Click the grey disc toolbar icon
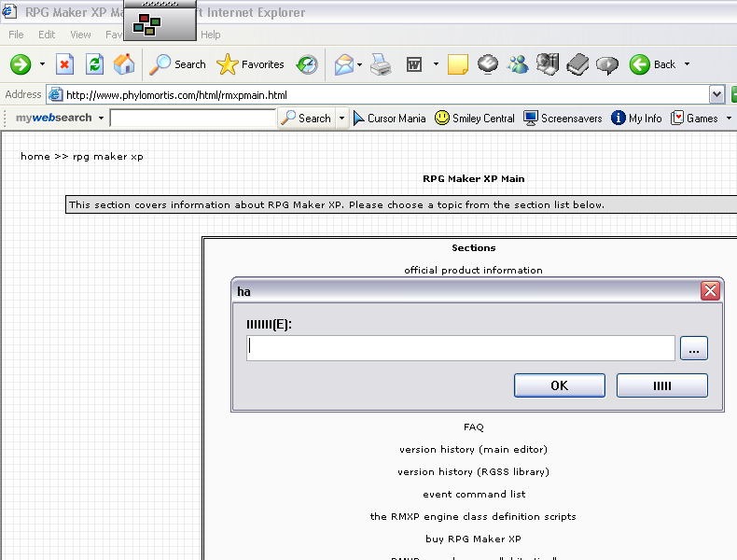Screen dimensions: 737x560 tap(488, 64)
